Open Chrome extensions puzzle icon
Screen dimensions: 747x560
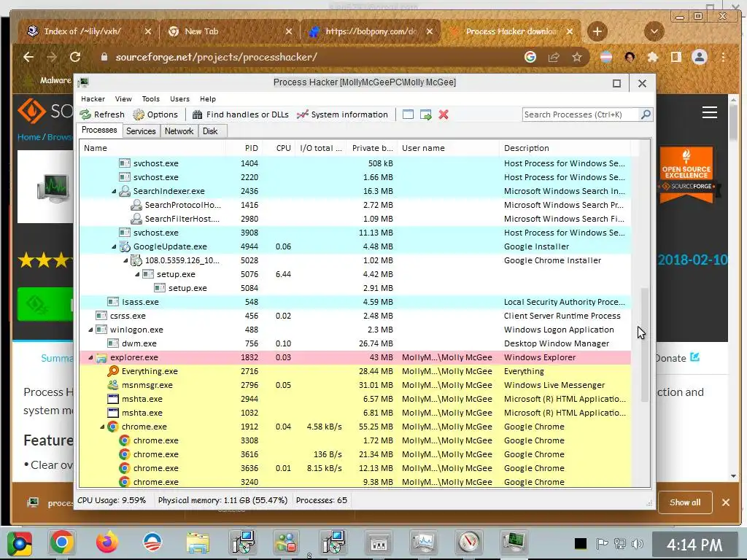[x=653, y=57]
